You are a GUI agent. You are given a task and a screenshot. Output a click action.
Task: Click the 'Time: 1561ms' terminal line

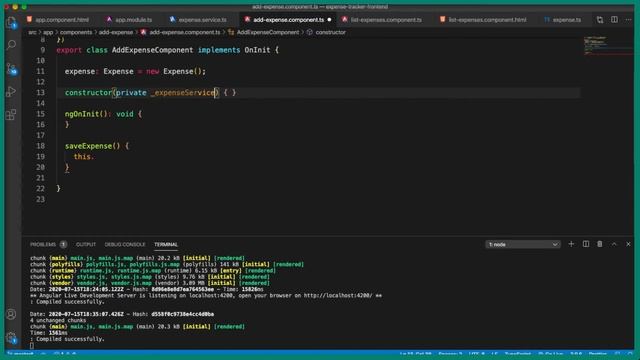click(49, 333)
